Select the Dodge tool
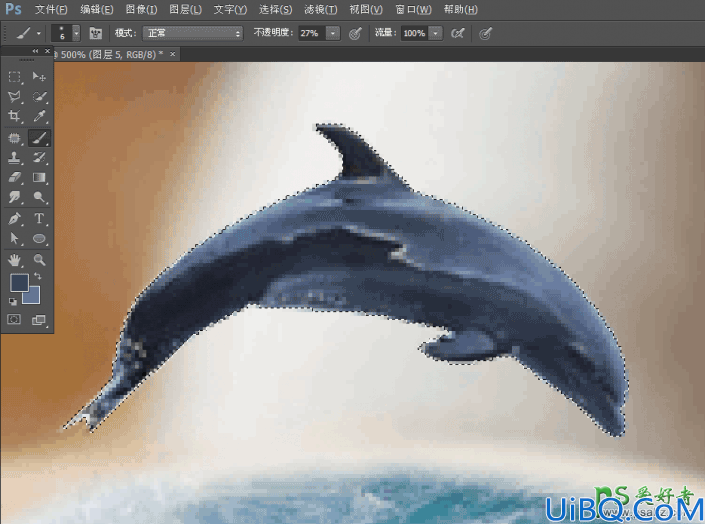 click(x=39, y=197)
